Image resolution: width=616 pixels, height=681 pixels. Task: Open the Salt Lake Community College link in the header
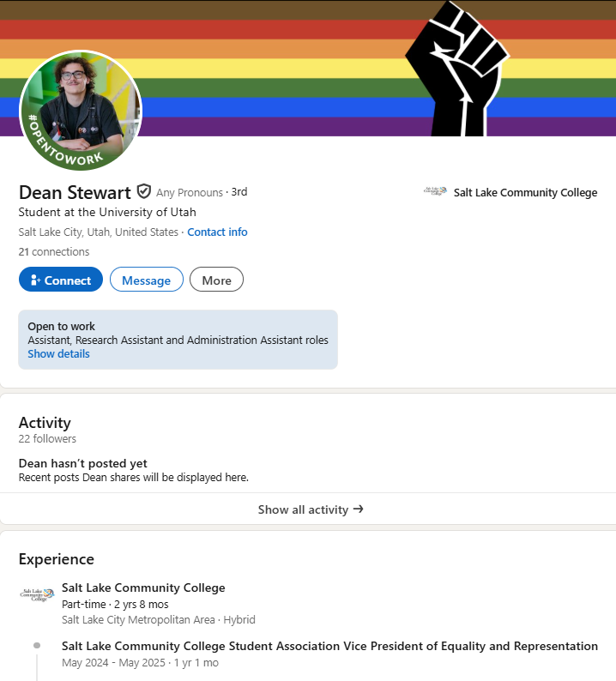click(525, 192)
